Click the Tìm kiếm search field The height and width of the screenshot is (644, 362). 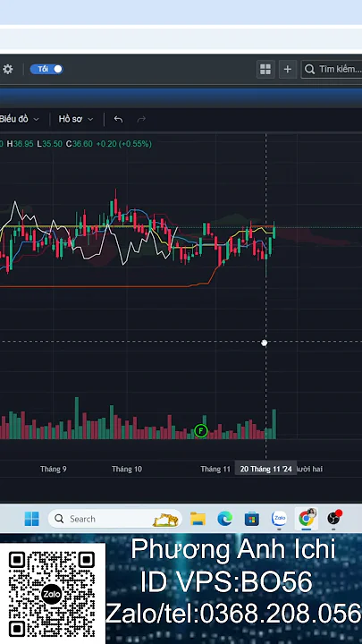[x=332, y=69]
